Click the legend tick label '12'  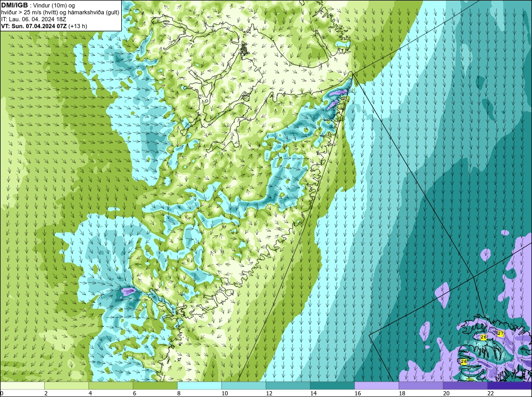(269, 393)
